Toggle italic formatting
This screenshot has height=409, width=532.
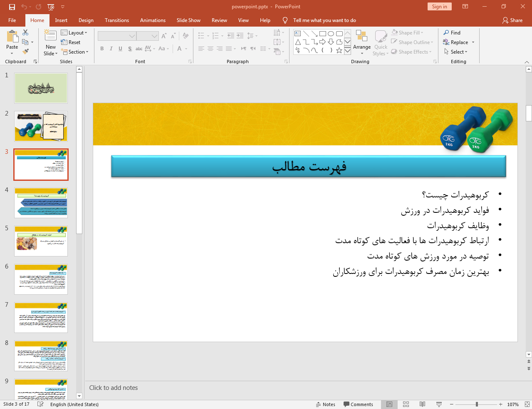point(111,49)
